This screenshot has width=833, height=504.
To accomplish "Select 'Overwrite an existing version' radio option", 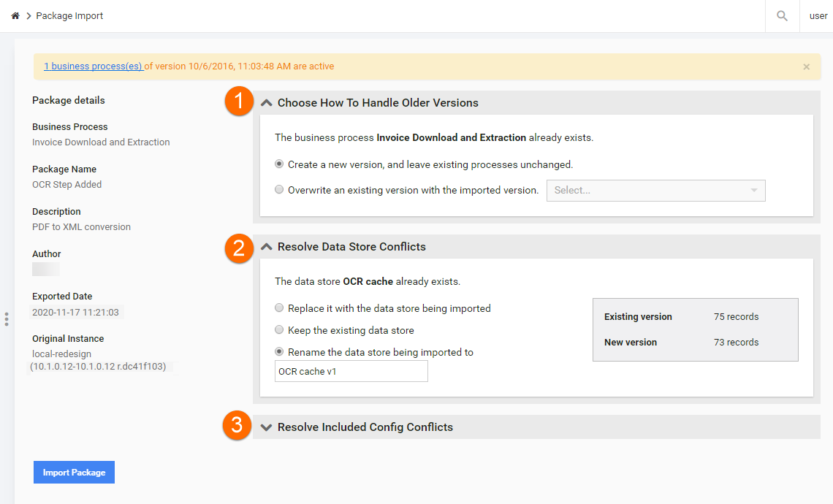I will (279, 190).
